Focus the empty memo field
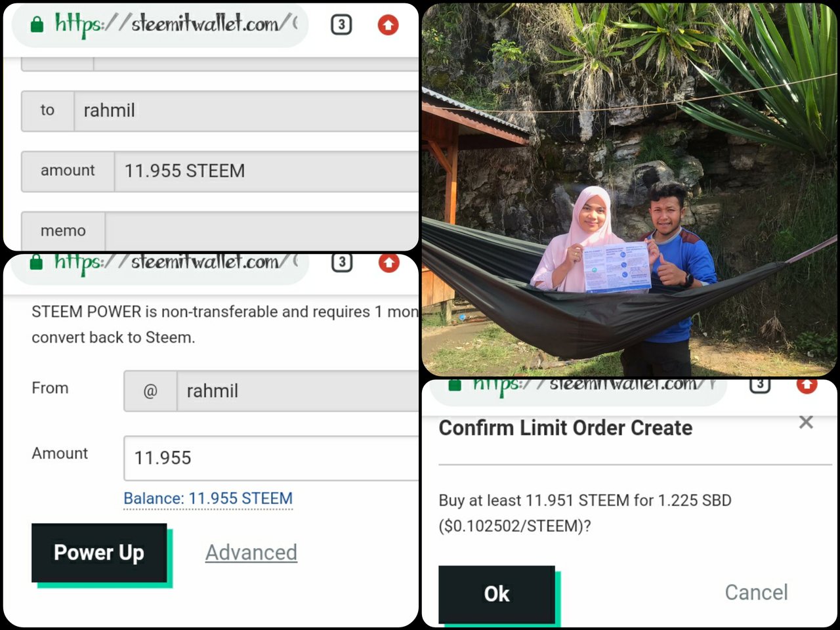The width and height of the screenshot is (840, 630). 262,231
